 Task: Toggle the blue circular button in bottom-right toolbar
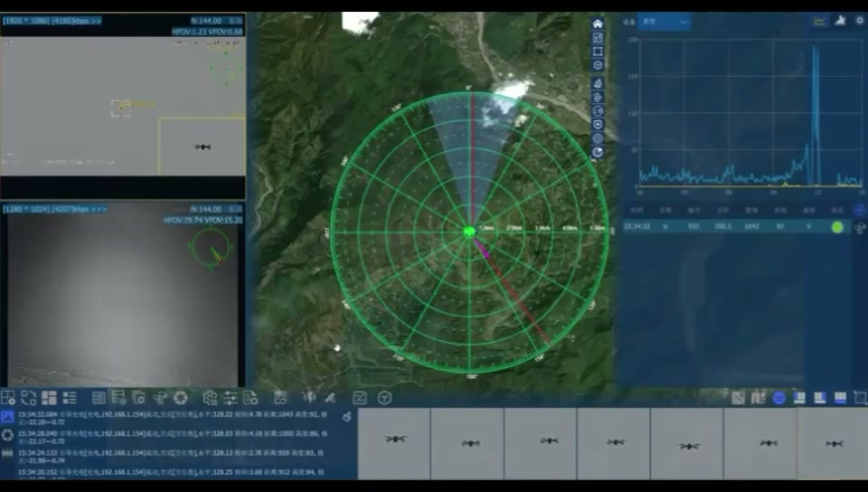pyautogui.click(x=778, y=398)
